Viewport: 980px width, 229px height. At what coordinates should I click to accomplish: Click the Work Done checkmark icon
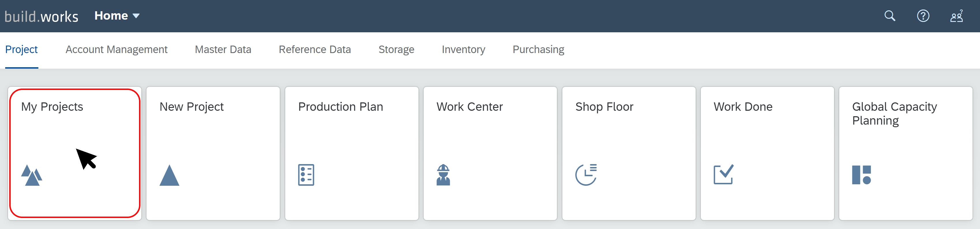tap(724, 174)
